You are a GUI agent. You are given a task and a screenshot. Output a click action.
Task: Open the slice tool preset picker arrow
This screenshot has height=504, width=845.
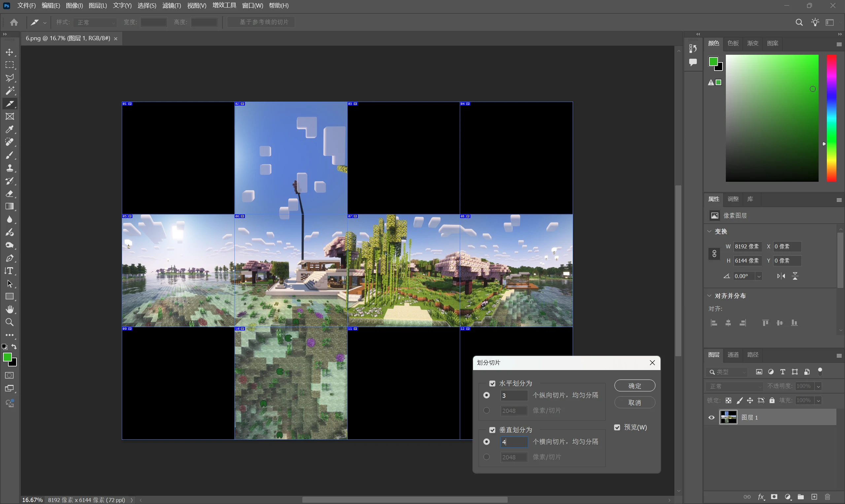tap(45, 23)
